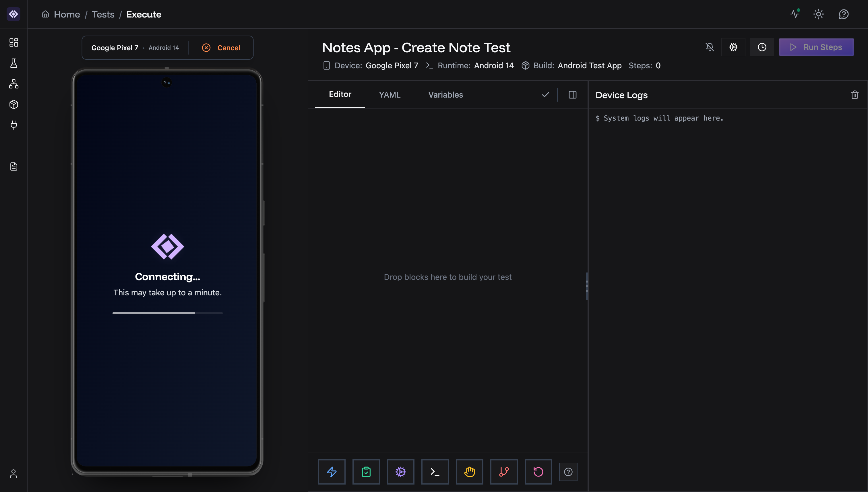Open the Dashboard icon in the sidebar
This screenshot has width=868, height=492.
pos(13,42)
